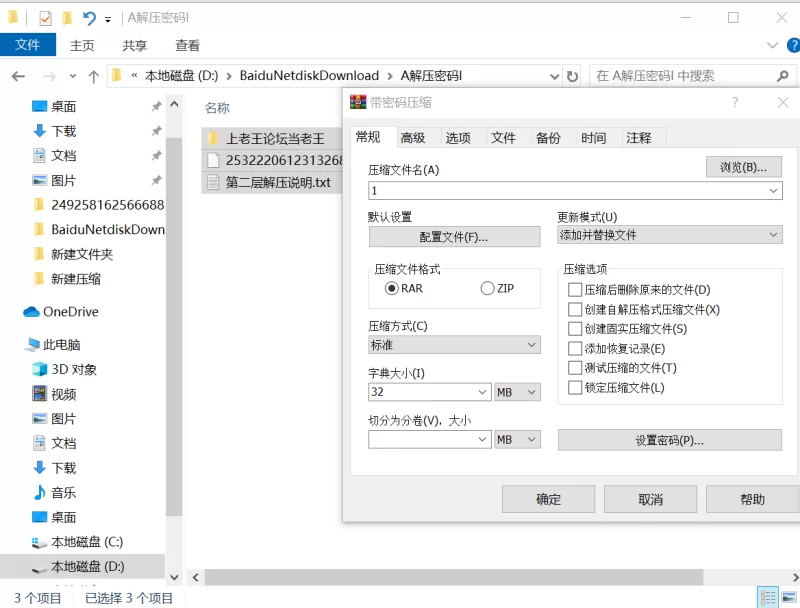
Task: Click 浏览(B)... button
Action: 743,167
